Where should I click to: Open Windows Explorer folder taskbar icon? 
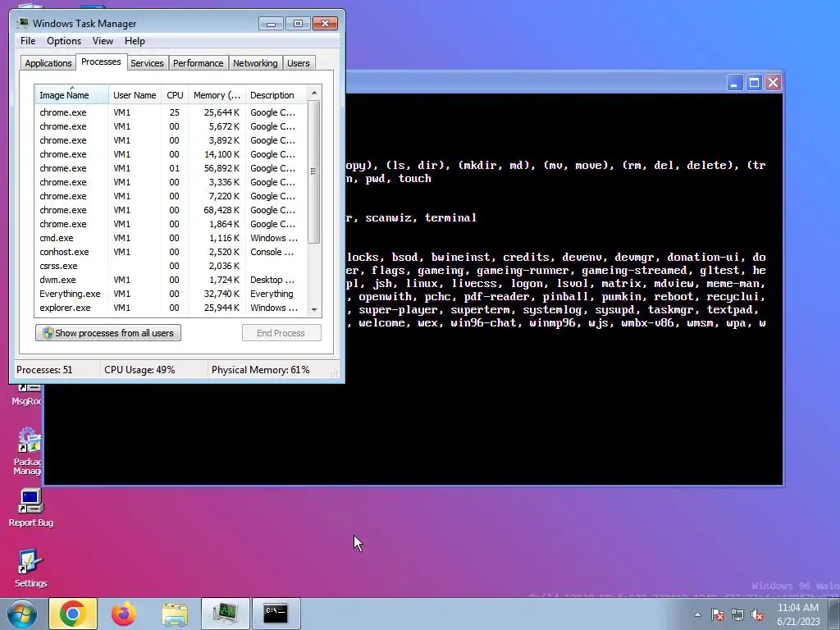175,614
